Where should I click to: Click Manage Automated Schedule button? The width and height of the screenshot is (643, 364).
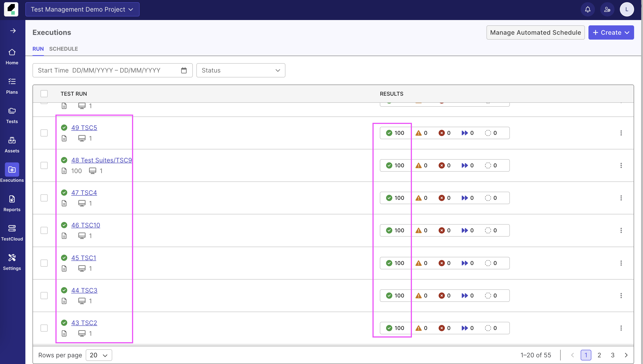coord(535,32)
